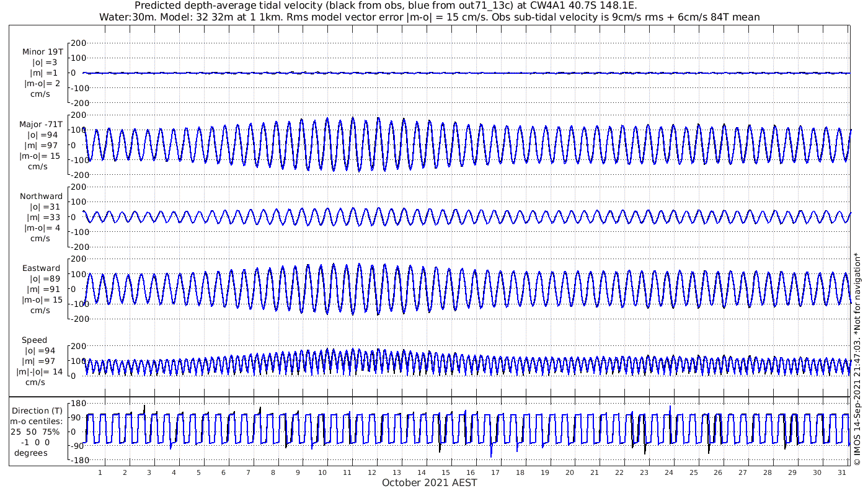
Task: Click "|o| =89" under Eastward
Action: click(x=45, y=279)
